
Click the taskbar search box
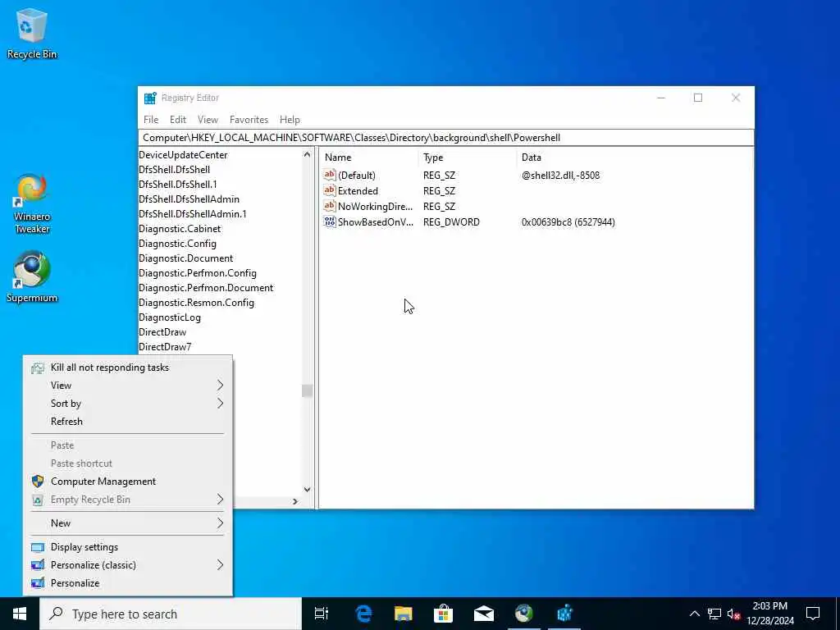(171, 614)
